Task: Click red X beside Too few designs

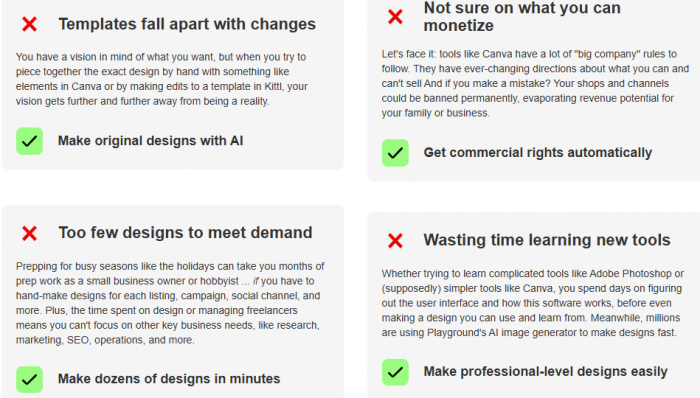Action: point(29,233)
